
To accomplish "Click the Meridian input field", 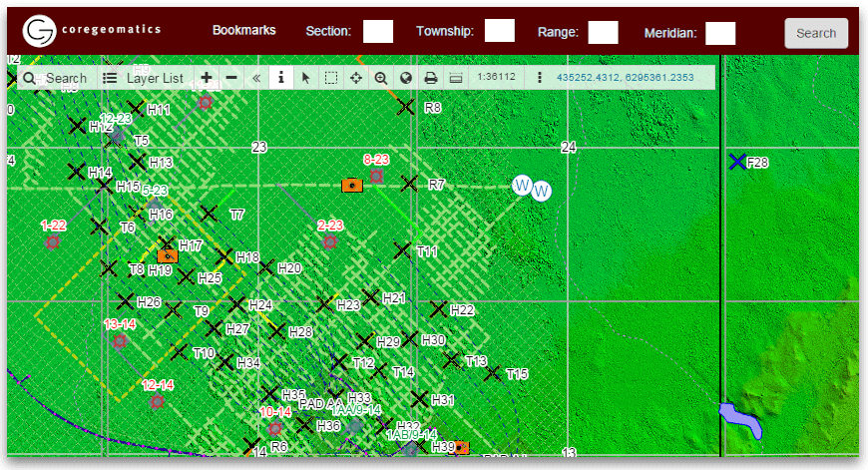I will 719,33.
